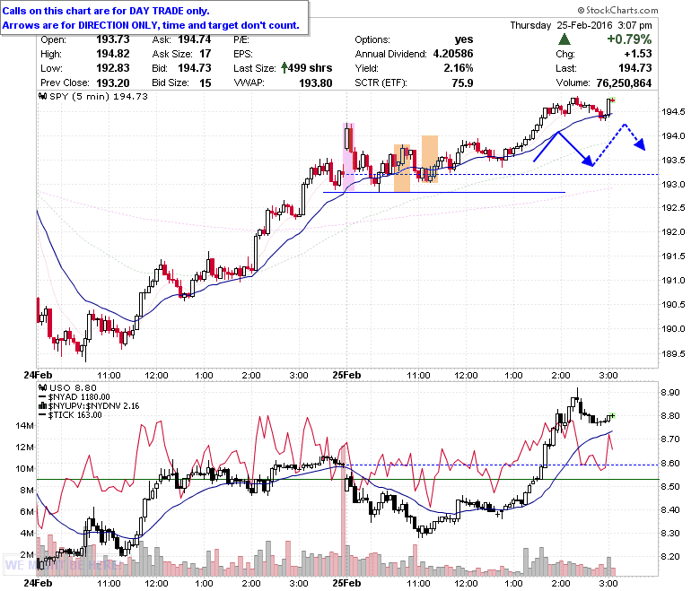Click the SCTR (ETF) value 75.9
The image size is (700, 591).
click(462, 83)
